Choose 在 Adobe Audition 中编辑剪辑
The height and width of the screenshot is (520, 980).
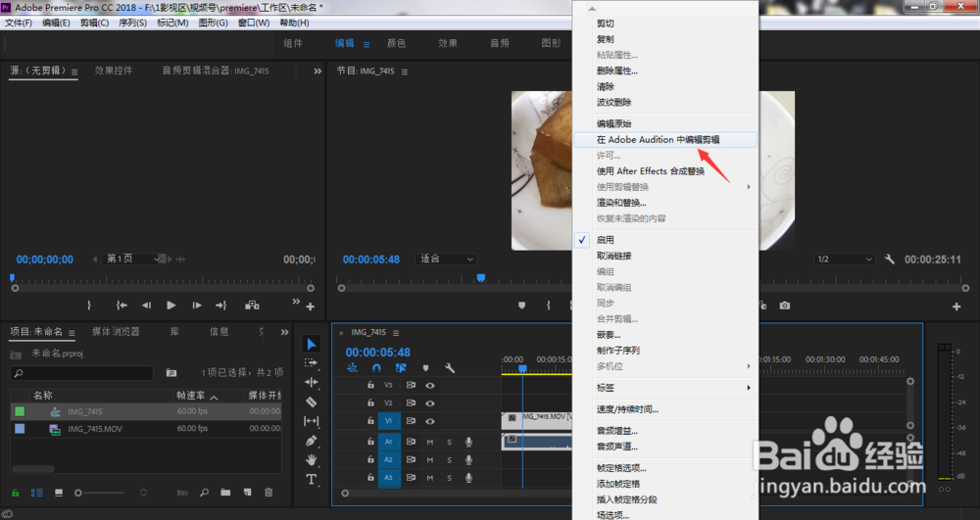click(665, 140)
